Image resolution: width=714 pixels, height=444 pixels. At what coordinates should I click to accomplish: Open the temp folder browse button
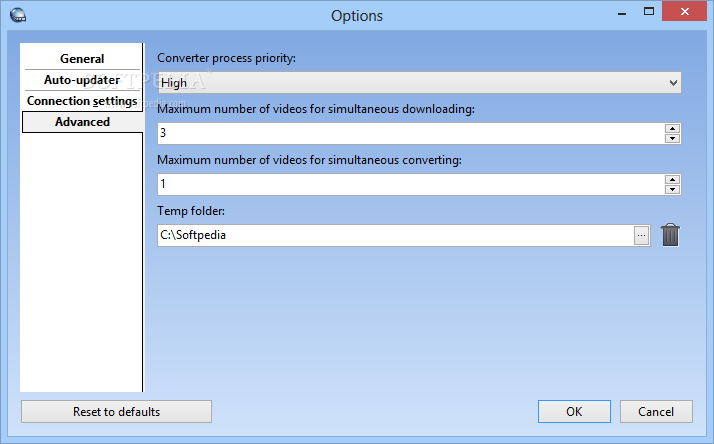(641, 235)
